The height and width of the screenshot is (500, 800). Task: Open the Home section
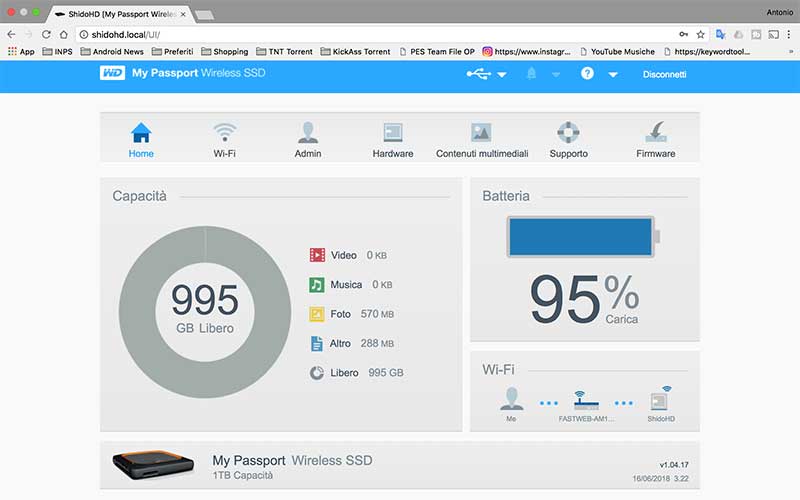click(x=141, y=140)
